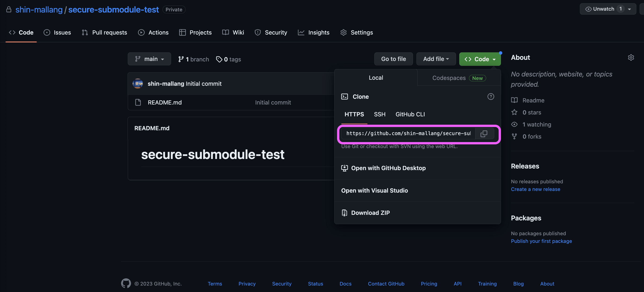This screenshot has height=292, width=644.
Task: Select the GitHub CLI clone tab
Action: 410,114
